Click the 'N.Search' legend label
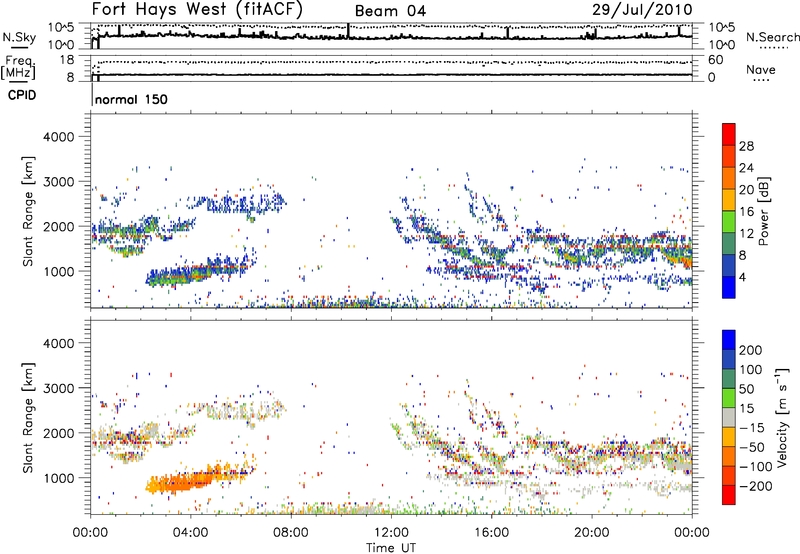 (772, 37)
